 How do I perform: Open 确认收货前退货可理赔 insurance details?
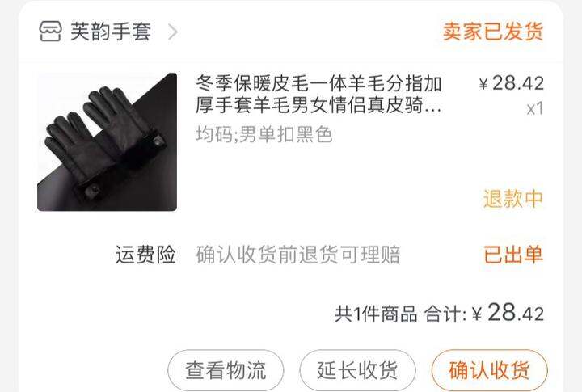pos(298,255)
